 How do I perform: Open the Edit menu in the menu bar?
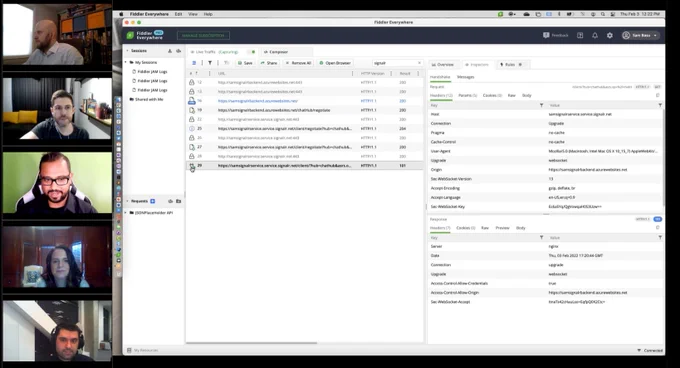point(178,14)
